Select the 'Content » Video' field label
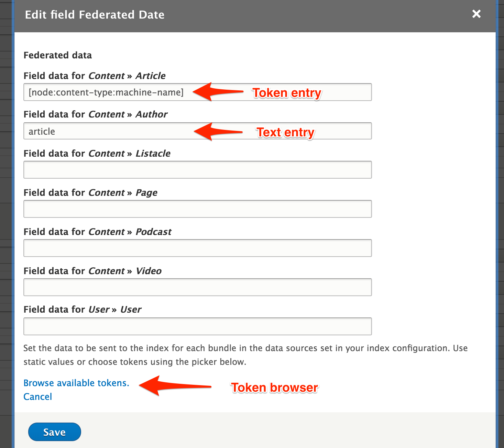This screenshot has height=448, width=504. (92, 271)
